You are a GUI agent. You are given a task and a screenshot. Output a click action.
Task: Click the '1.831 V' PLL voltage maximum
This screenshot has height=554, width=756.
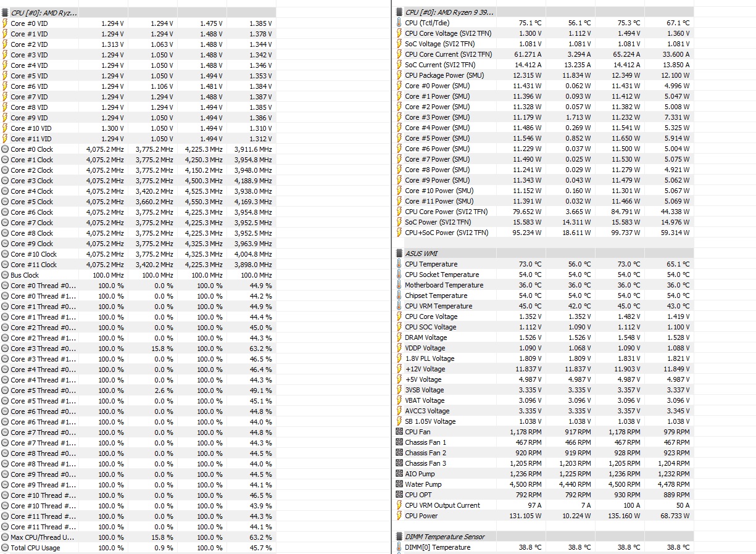[629, 358]
